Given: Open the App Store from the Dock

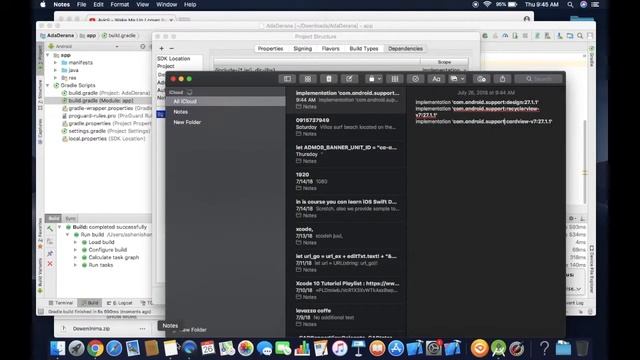Looking at the screenshot, I should coord(396,349).
